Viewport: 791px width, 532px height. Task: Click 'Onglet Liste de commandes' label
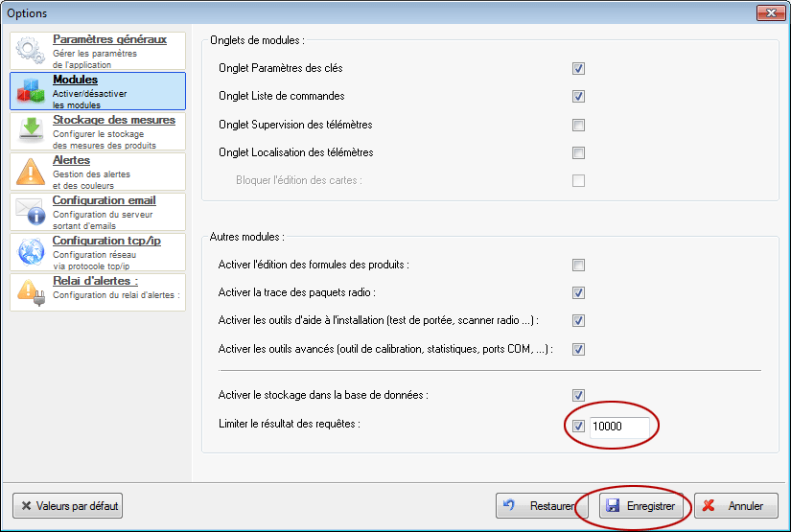pyautogui.click(x=282, y=96)
